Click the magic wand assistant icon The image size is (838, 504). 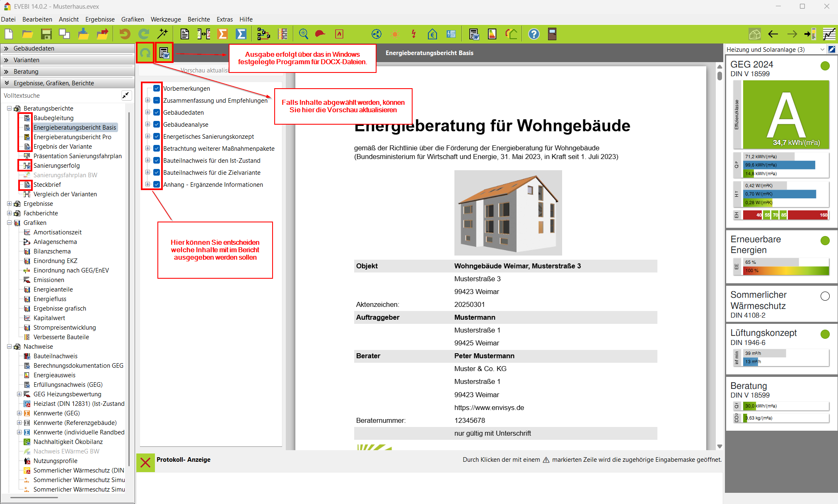coord(162,34)
